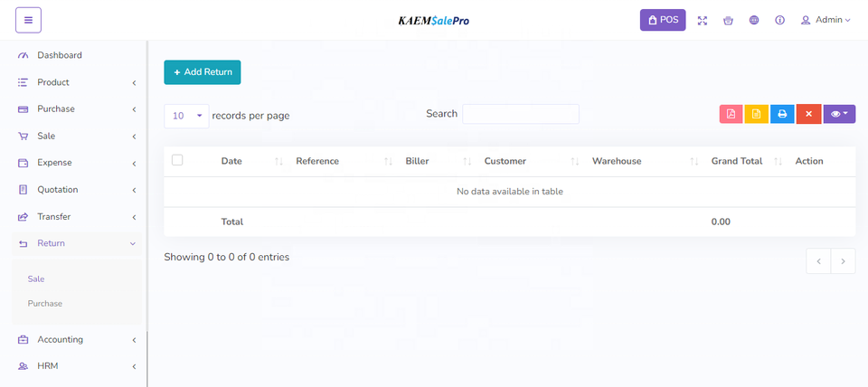
Task: Open the records per page dropdown
Action: 186,116
